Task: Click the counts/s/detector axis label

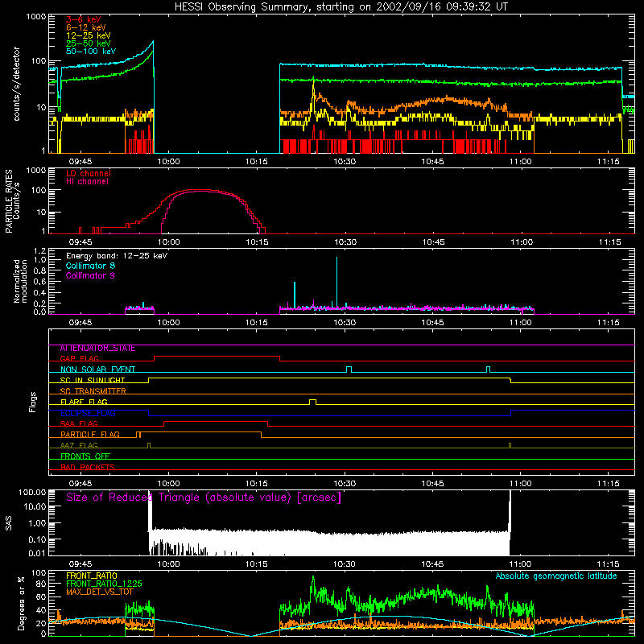Action: (x=16, y=84)
